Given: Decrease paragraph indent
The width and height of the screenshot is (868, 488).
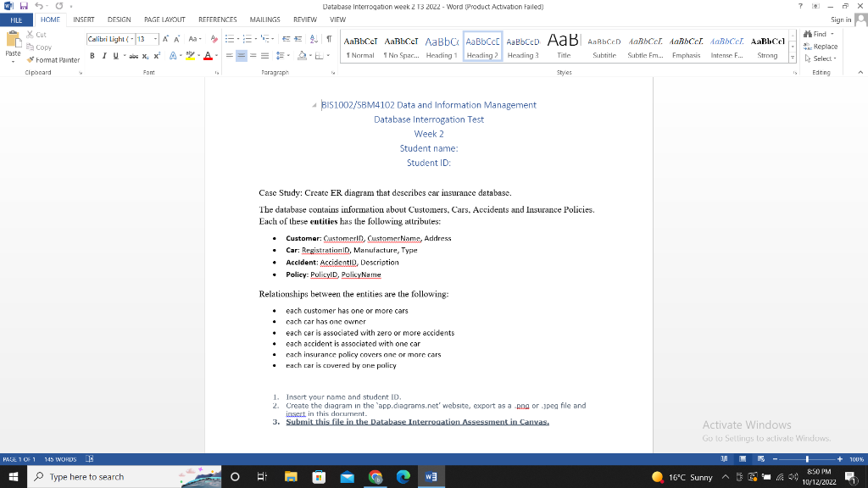Looking at the screenshot, I should click(286, 39).
